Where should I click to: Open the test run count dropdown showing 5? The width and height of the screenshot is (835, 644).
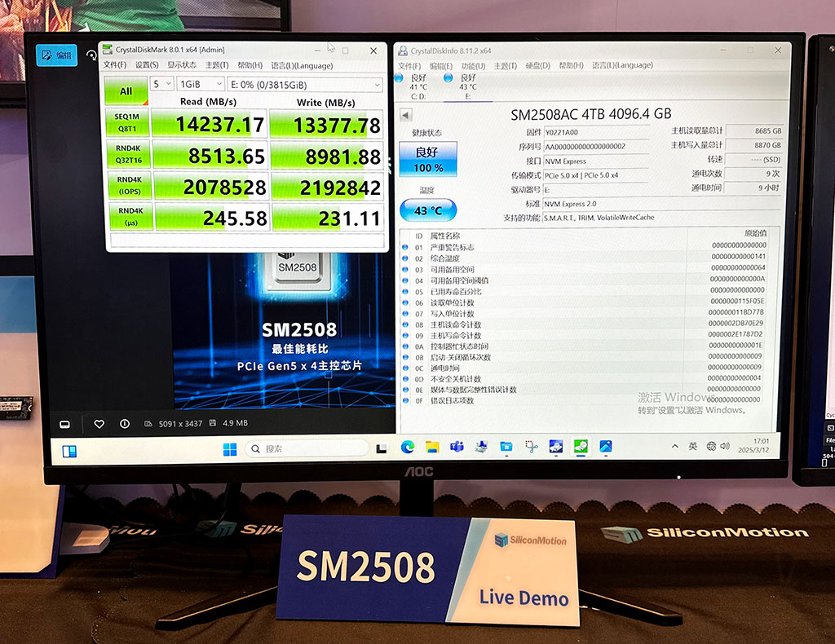(161, 84)
